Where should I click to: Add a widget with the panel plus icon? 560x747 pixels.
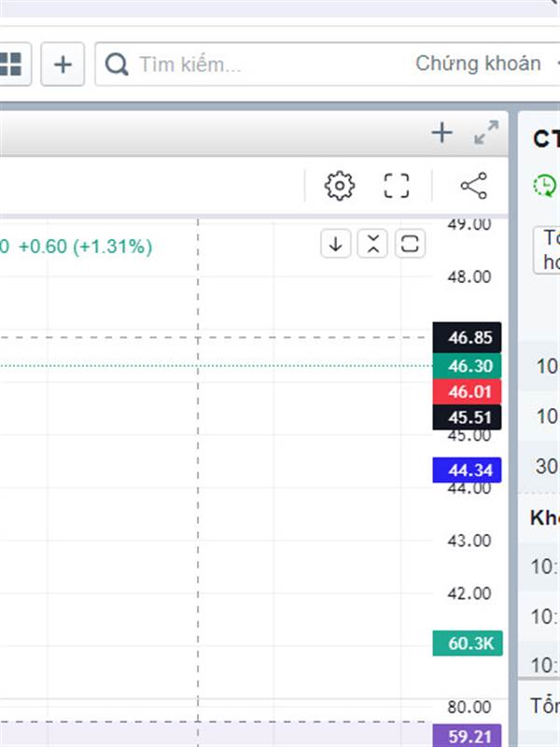coord(441,133)
